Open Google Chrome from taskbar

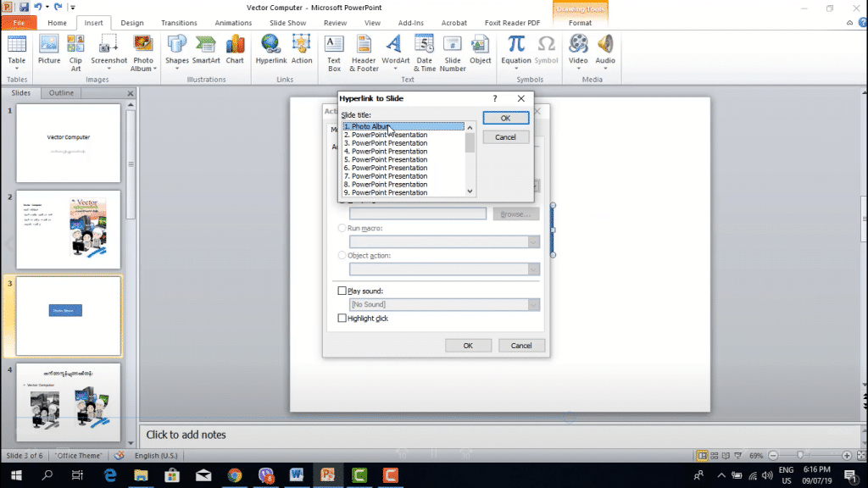point(235,474)
